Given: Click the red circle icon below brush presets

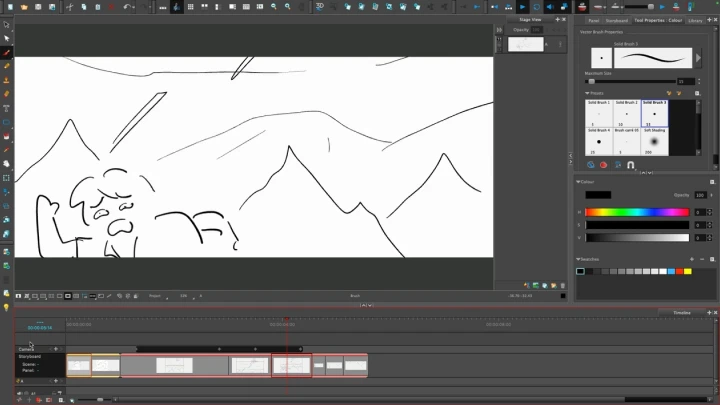Looking at the screenshot, I should pyautogui.click(x=603, y=164).
